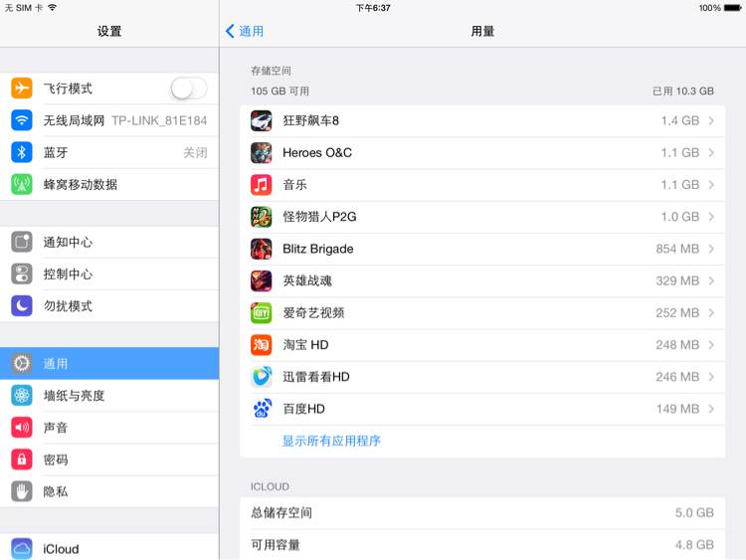Image resolution: width=746 pixels, height=560 pixels.
Task: Expand Blitz Brigade row chevron
Action: click(x=711, y=249)
